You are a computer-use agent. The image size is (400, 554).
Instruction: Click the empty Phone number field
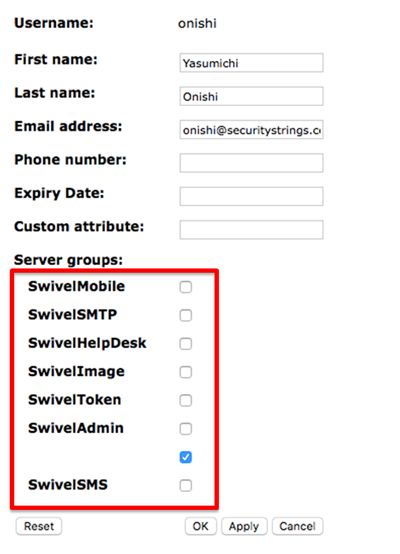251,163
